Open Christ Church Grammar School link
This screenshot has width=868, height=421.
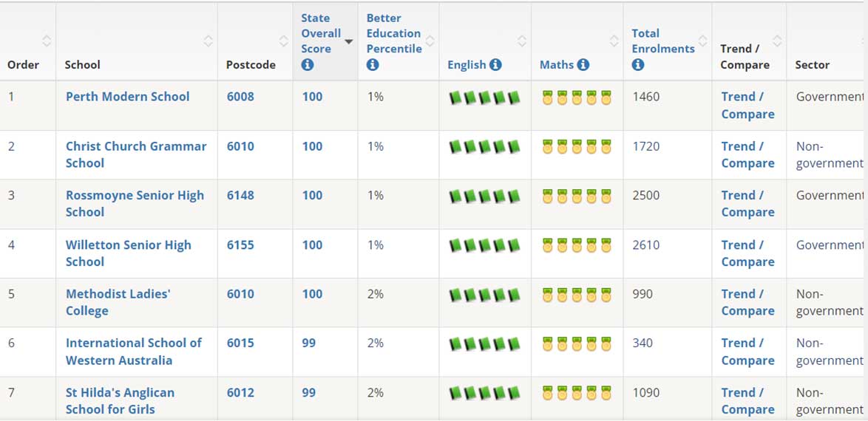point(135,154)
